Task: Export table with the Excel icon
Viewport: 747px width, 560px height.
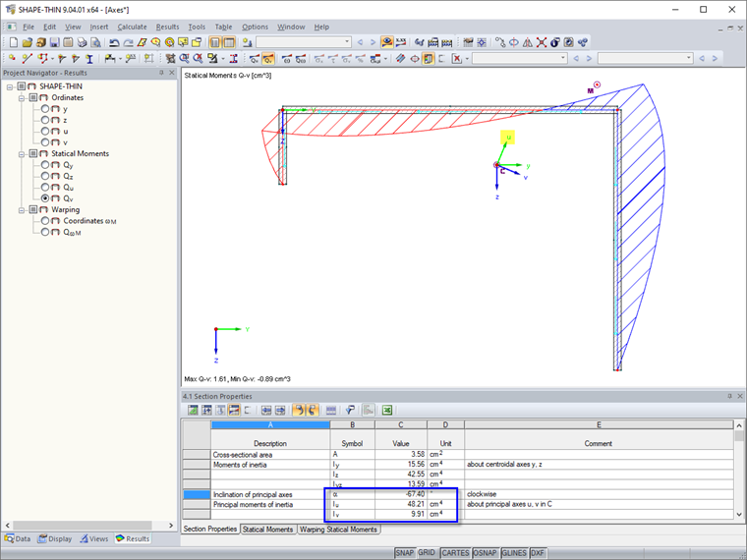Action: [387, 410]
